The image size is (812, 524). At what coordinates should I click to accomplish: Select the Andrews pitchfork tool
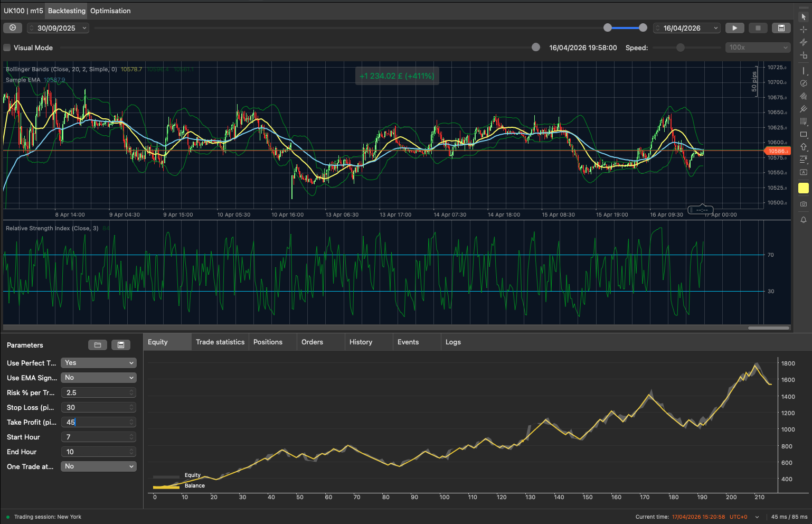click(804, 109)
